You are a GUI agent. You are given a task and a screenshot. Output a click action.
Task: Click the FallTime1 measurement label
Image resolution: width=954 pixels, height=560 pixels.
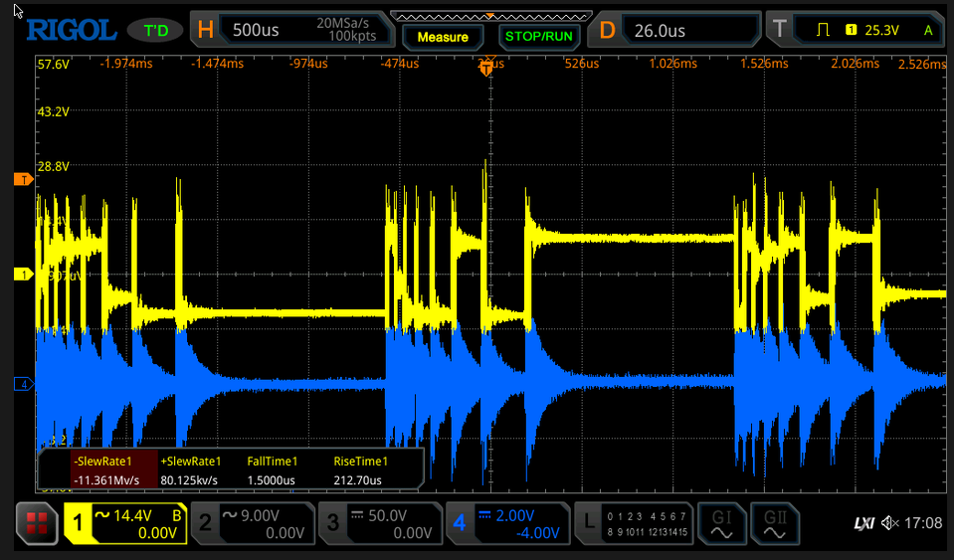[272, 462]
